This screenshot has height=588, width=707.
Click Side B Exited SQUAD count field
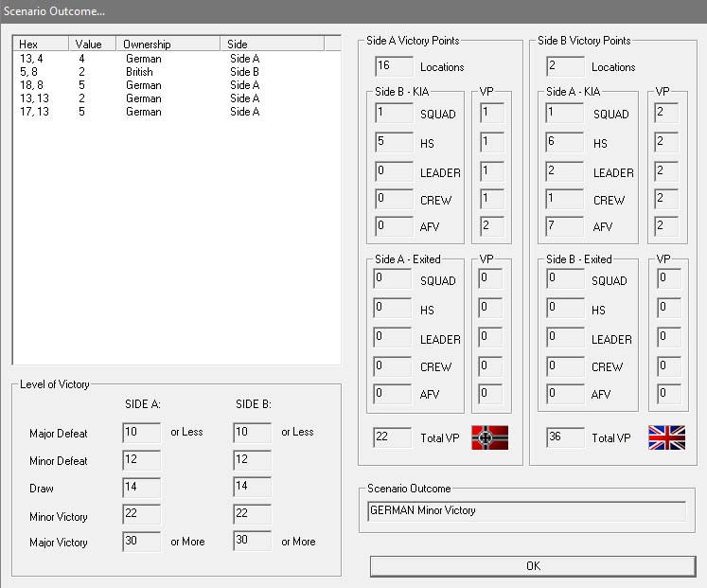[565, 278]
